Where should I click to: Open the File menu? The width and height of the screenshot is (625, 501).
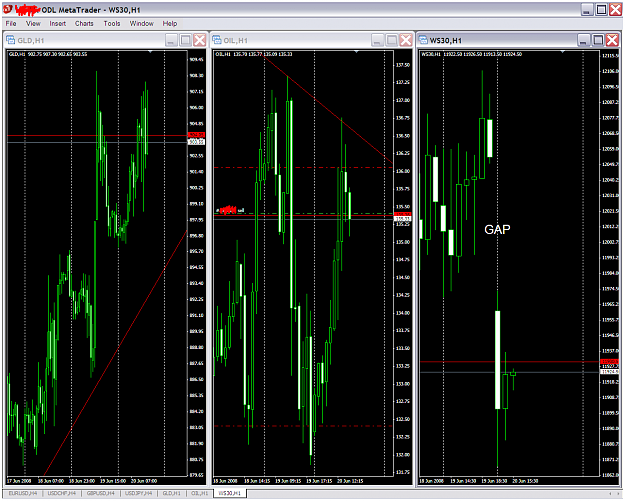(11, 24)
